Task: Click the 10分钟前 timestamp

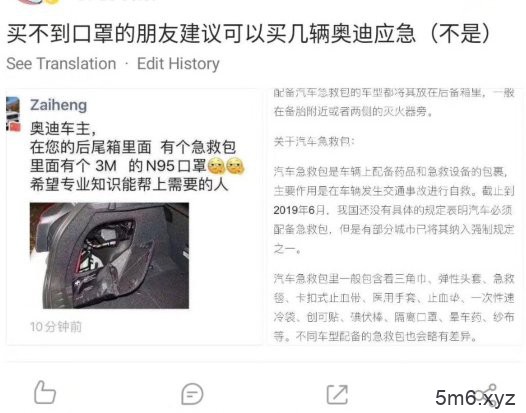Action: point(56,326)
